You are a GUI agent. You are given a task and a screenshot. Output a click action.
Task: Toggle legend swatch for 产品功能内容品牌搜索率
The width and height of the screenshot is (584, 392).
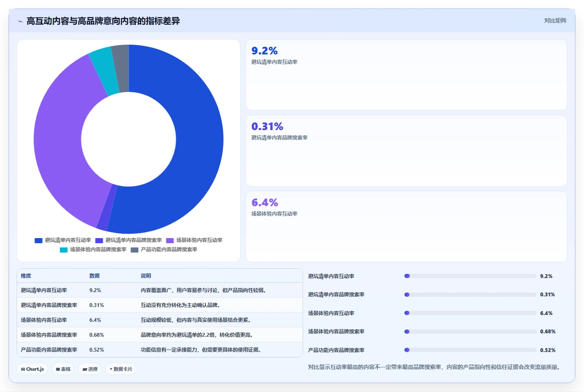pyautogui.click(x=135, y=250)
